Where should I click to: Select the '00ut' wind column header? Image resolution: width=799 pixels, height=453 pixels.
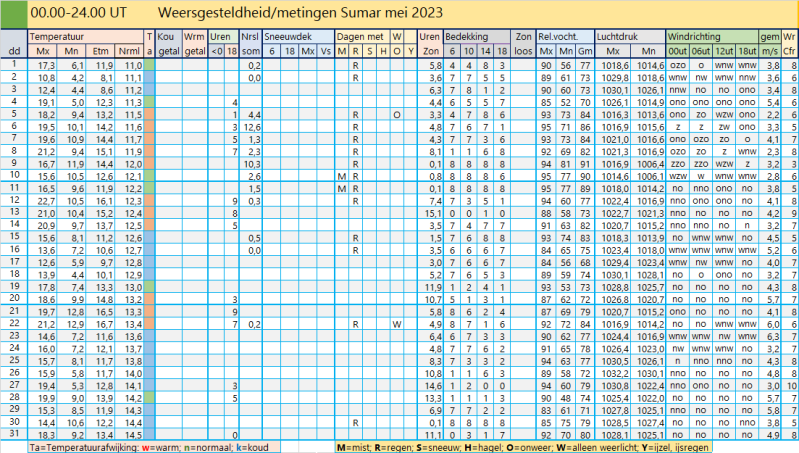[678, 51]
